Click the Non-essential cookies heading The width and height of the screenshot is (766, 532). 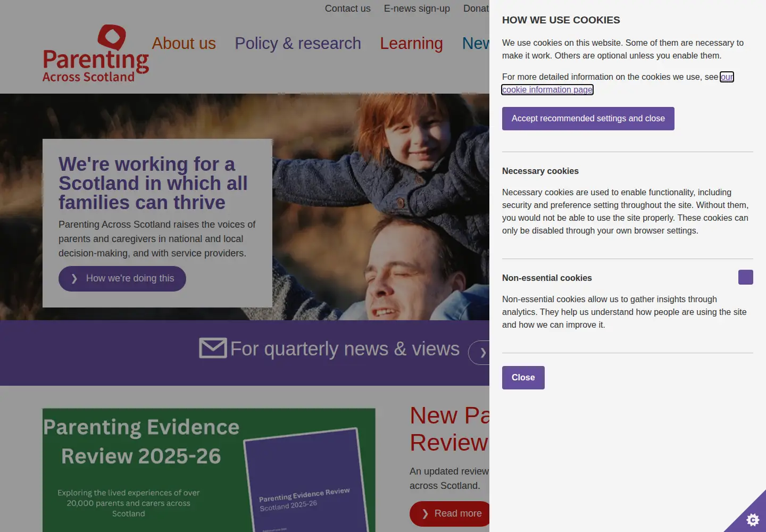(547, 278)
